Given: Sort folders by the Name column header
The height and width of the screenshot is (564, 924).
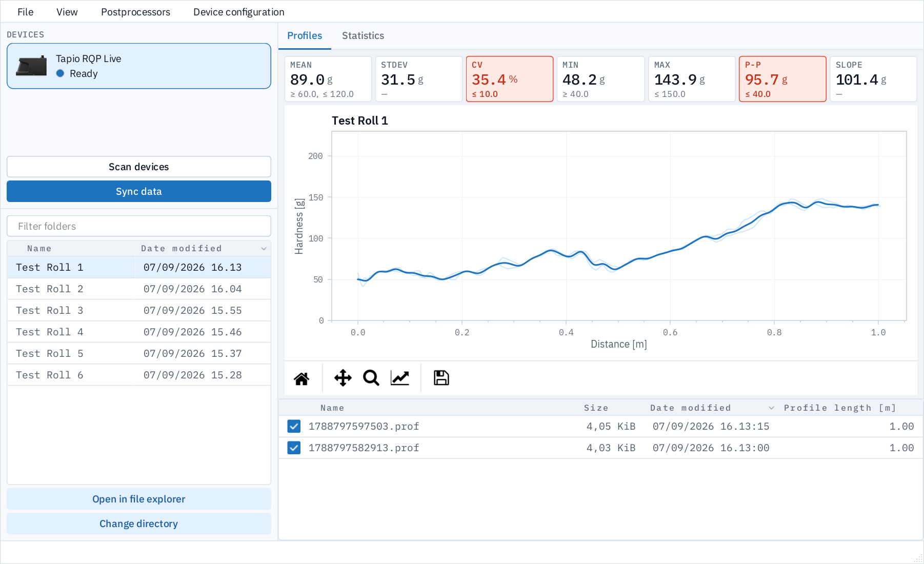Looking at the screenshot, I should [x=39, y=249].
